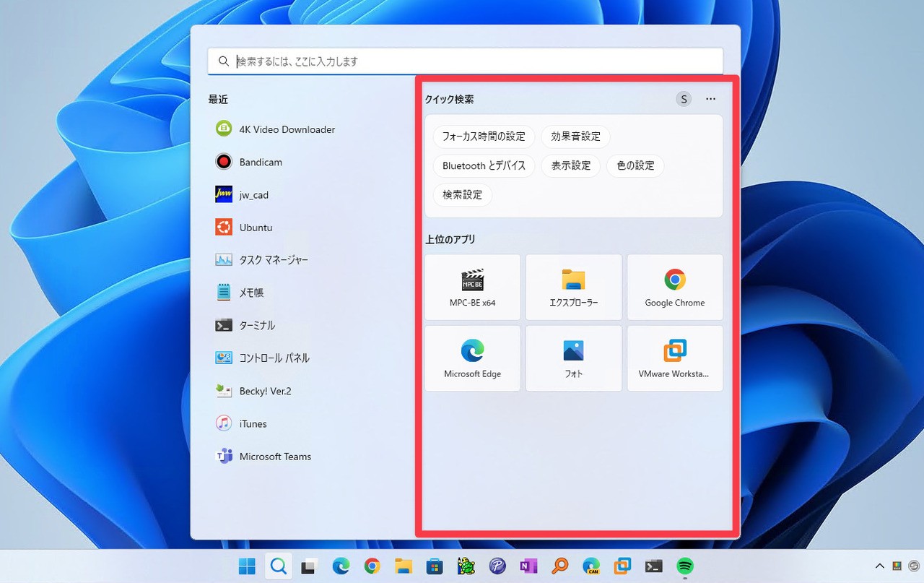Launch Ubuntu from recent apps

(x=256, y=228)
